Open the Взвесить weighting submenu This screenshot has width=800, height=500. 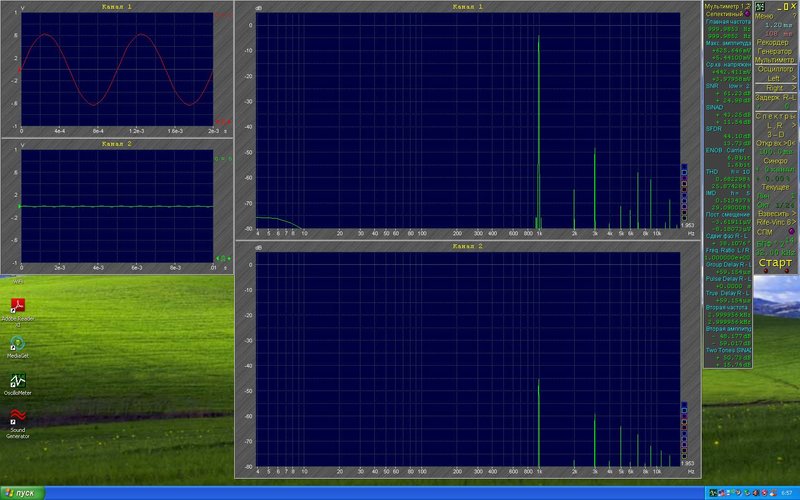click(x=776, y=213)
